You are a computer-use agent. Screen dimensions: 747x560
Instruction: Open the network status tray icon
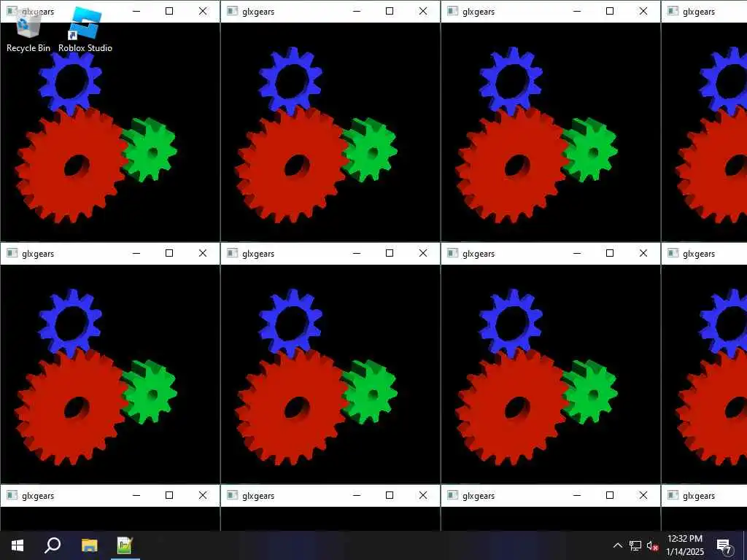pyautogui.click(x=635, y=545)
